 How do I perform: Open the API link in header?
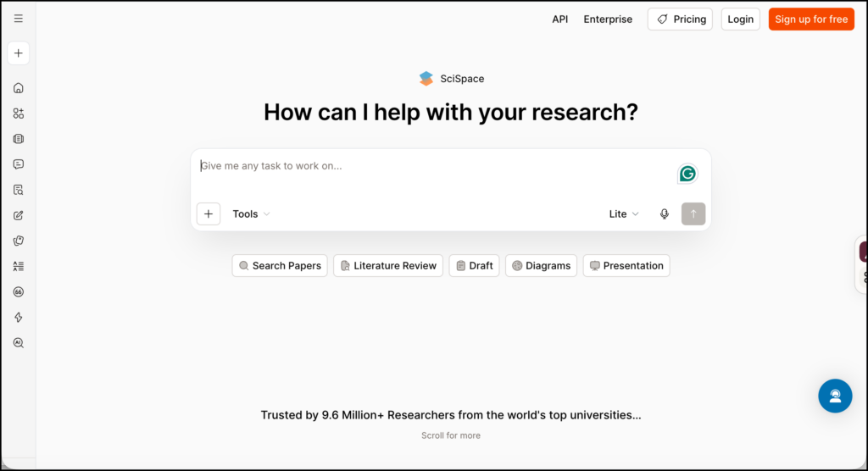point(559,19)
